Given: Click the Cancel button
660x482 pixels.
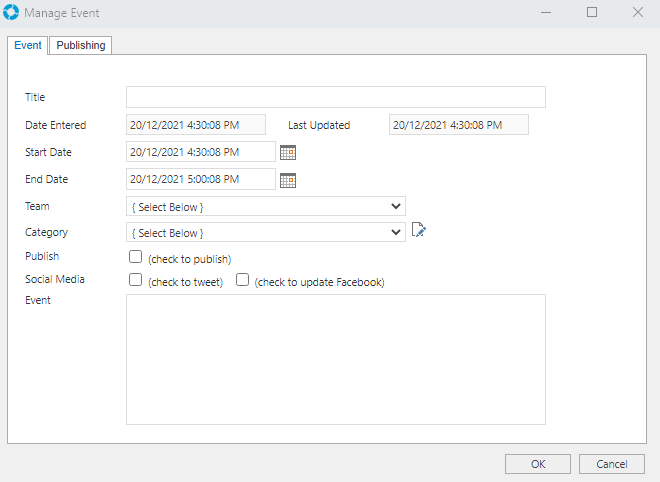Looking at the screenshot, I should (x=611, y=464).
